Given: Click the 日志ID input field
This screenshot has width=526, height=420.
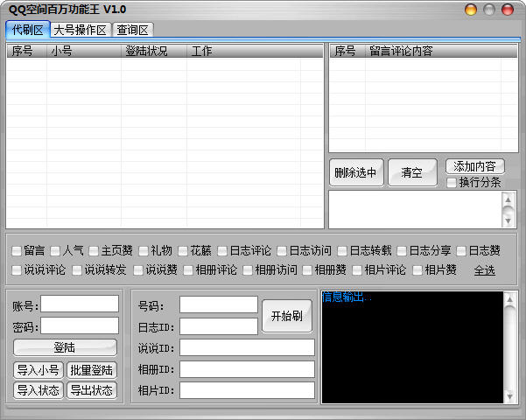Looking at the screenshot, I should point(219,326).
